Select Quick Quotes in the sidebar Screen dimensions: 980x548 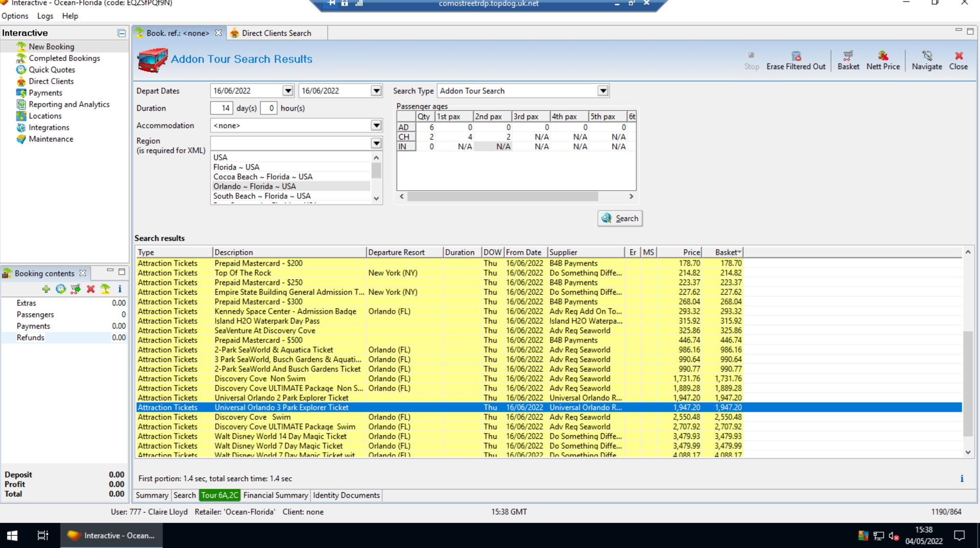pos(52,70)
